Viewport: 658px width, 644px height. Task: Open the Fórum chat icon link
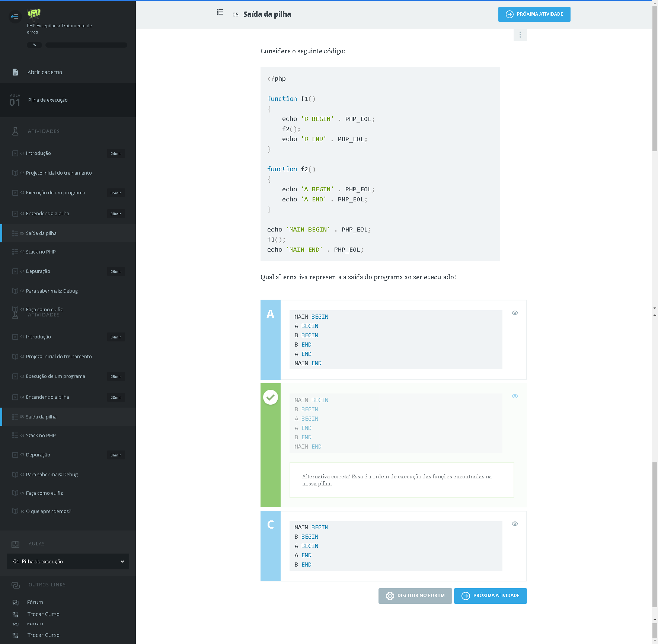(x=15, y=602)
